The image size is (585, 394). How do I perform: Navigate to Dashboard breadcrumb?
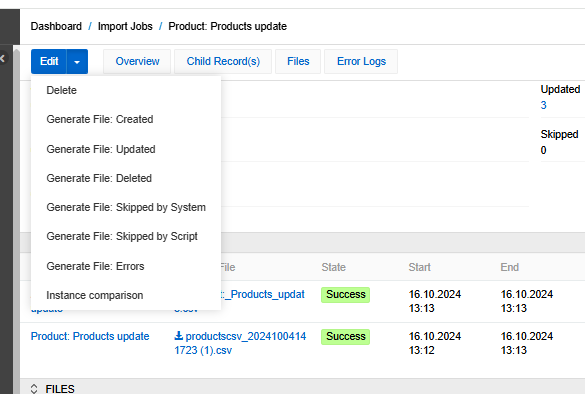56,26
